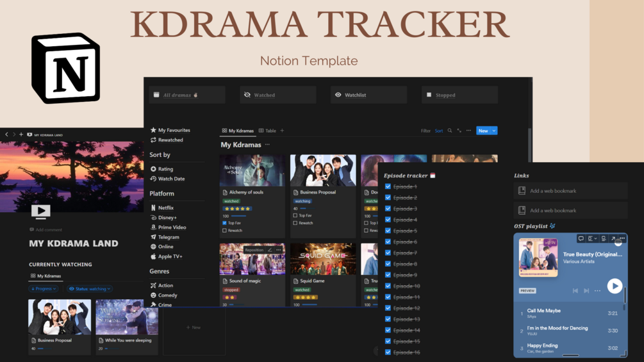The image size is (644, 362).
Task: Open While You were sleeping card thumbnail
Action: pos(127,317)
